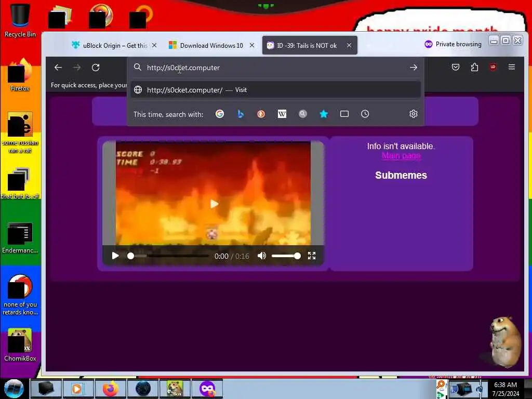This screenshot has width=532, height=399.
Task: Click the magnifier icon in the address bar
Action: click(137, 67)
